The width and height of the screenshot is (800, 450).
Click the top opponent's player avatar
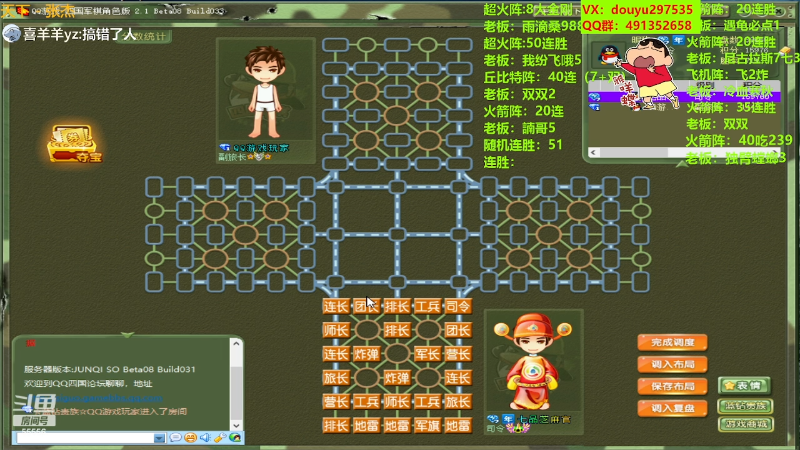[x=265, y=92]
